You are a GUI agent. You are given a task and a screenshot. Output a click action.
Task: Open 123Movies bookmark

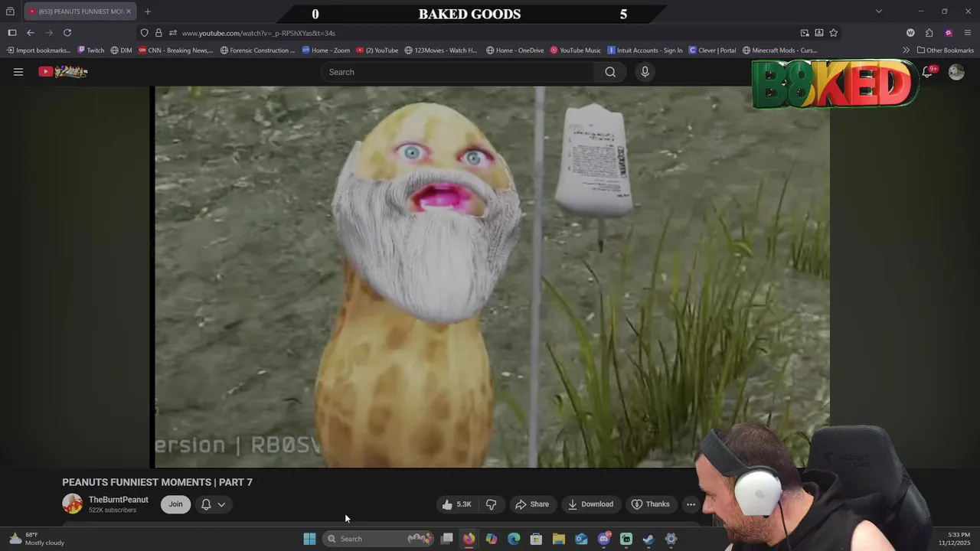(441, 51)
